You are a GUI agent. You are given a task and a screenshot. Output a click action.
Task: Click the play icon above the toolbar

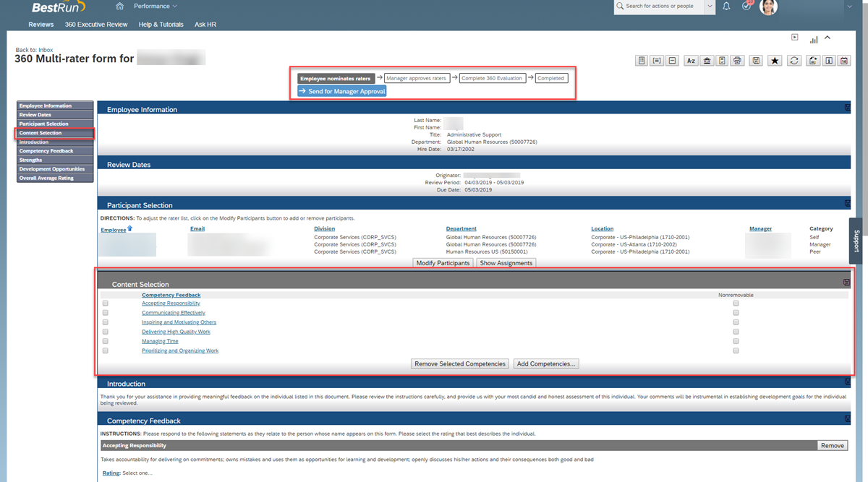tap(794, 37)
